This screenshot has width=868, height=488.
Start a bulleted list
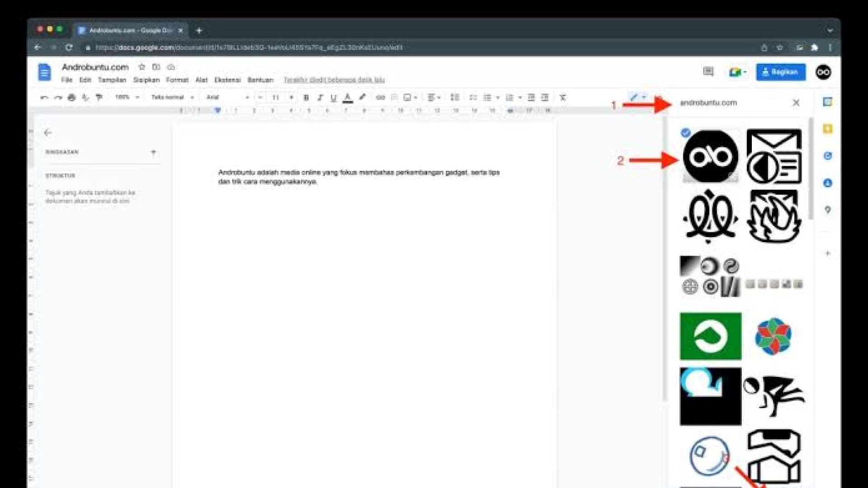[x=487, y=98]
